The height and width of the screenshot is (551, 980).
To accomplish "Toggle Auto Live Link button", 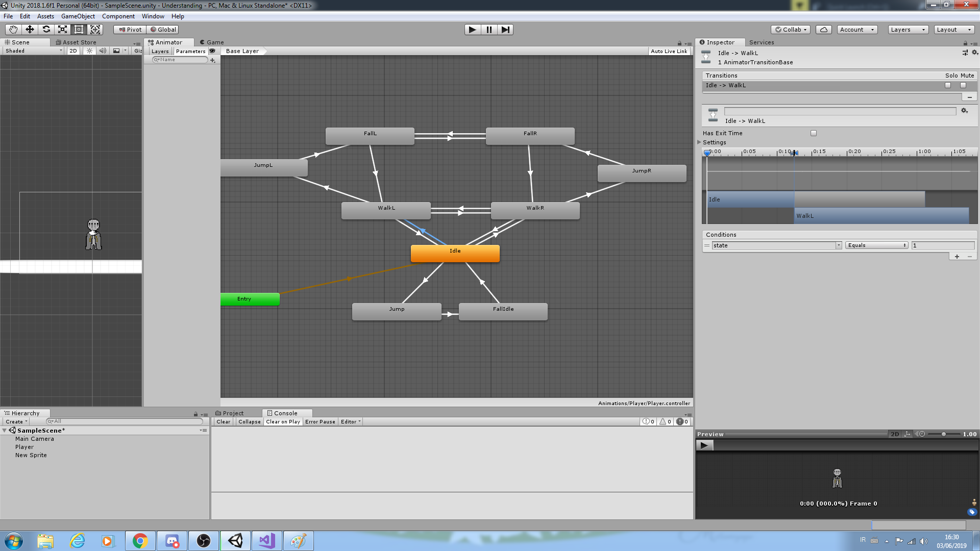I will (x=669, y=51).
